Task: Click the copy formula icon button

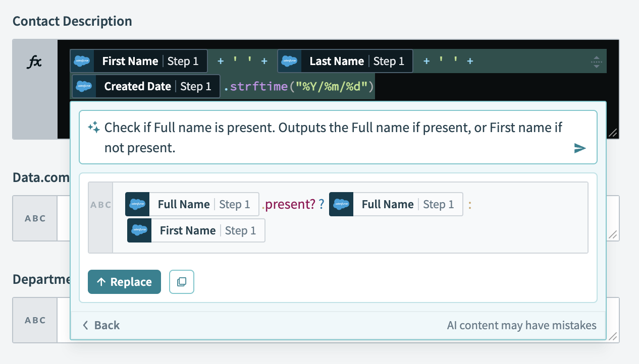Action: click(x=182, y=282)
